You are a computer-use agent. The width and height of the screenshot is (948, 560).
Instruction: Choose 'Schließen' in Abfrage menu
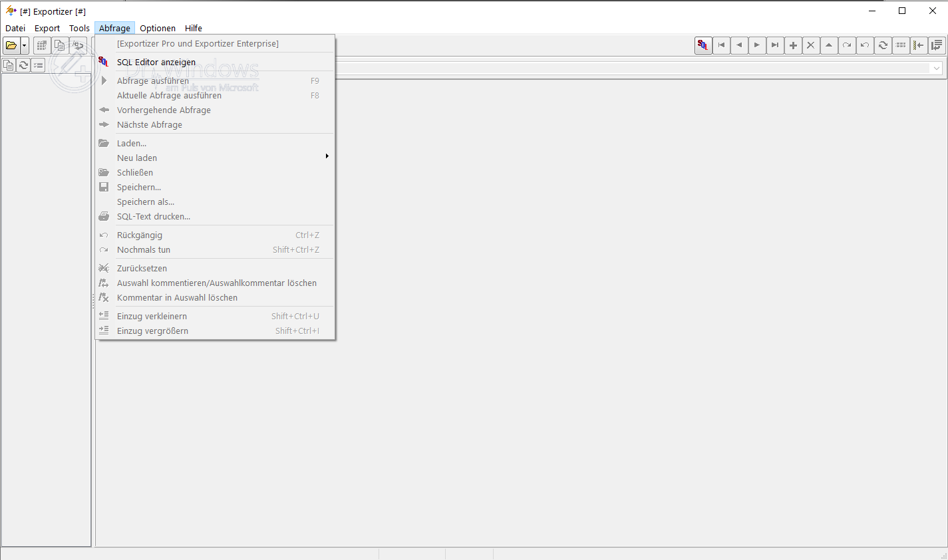(x=215, y=172)
